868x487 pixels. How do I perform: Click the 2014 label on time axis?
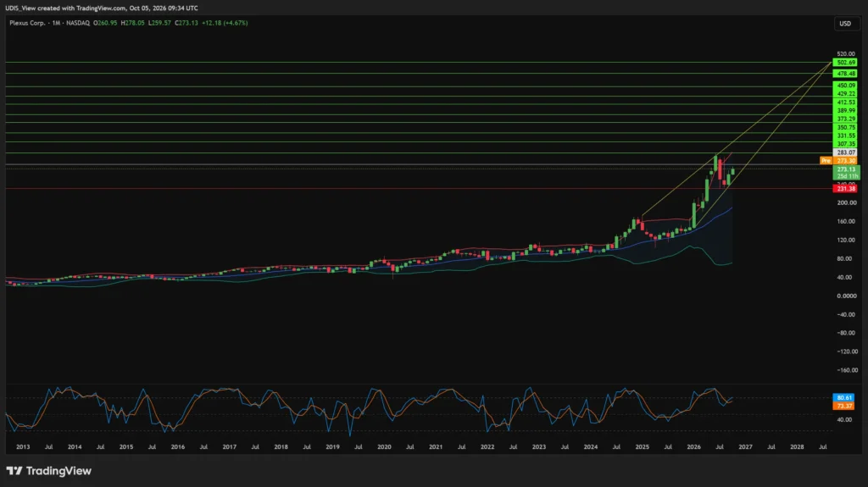(75, 447)
